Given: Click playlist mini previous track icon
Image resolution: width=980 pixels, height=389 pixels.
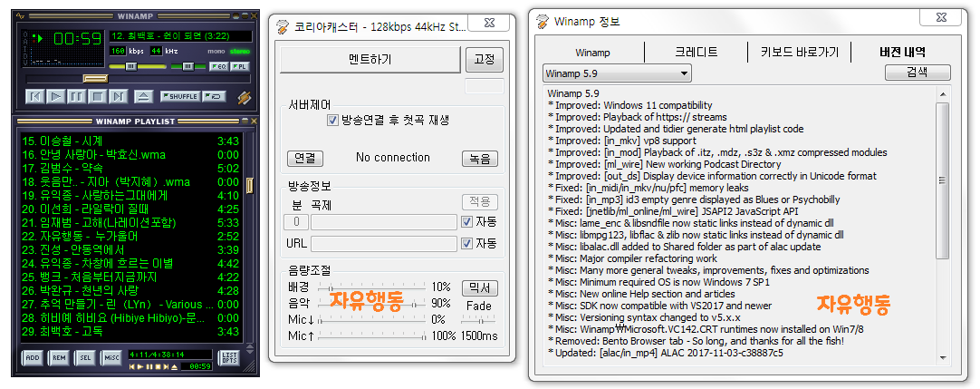Looking at the screenshot, I should tap(132, 366).
